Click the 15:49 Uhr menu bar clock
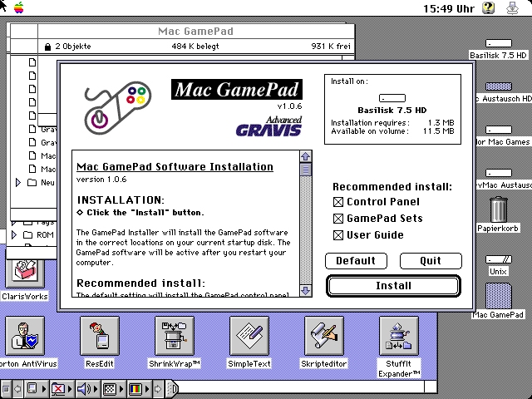532x399 pixels. pos(449,8)
